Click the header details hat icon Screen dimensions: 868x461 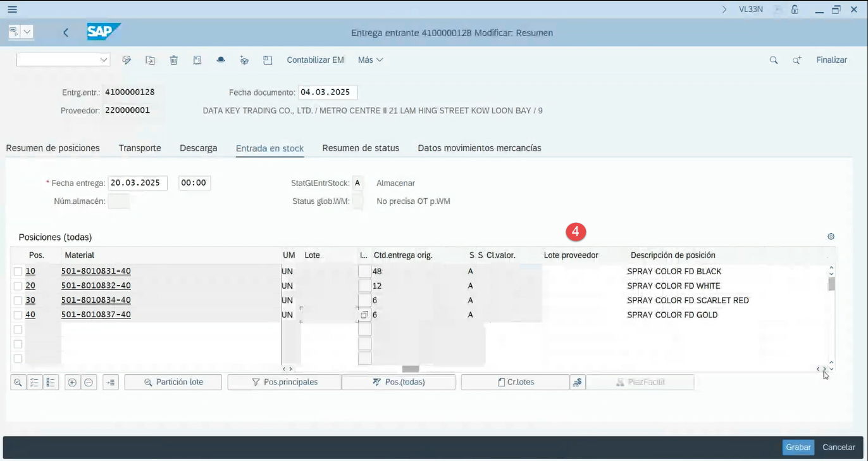(221, 60)
